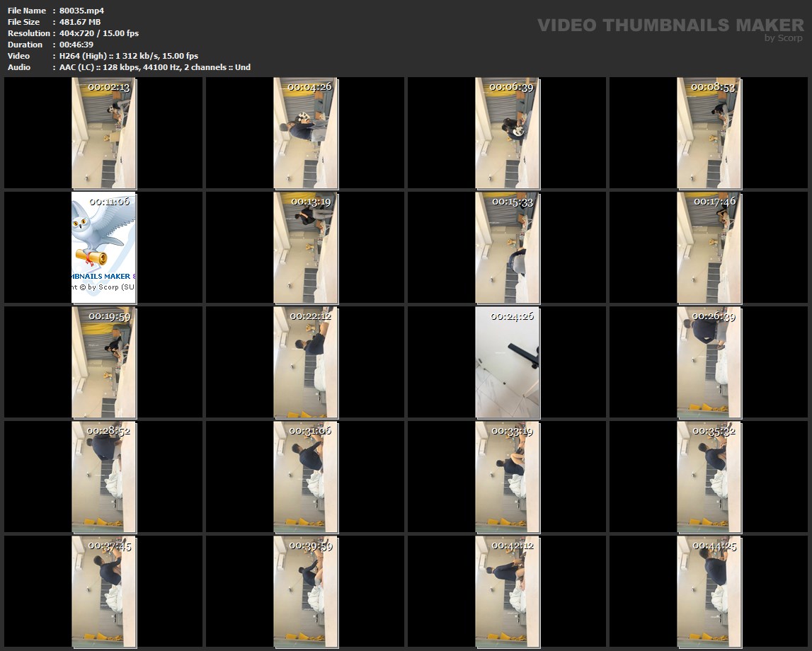Click the Resolution label
This screenshot has width=812, height=651.
point(28,33)
